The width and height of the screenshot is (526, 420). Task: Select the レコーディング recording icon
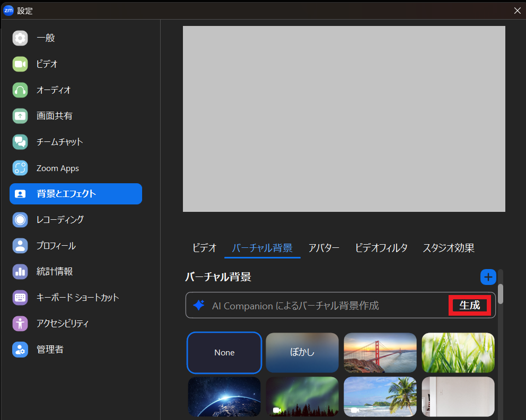[x=20, y=219]
